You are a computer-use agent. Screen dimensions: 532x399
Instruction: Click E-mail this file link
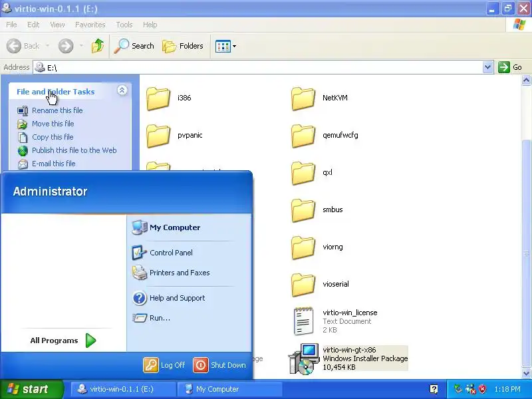pos(54,163)
